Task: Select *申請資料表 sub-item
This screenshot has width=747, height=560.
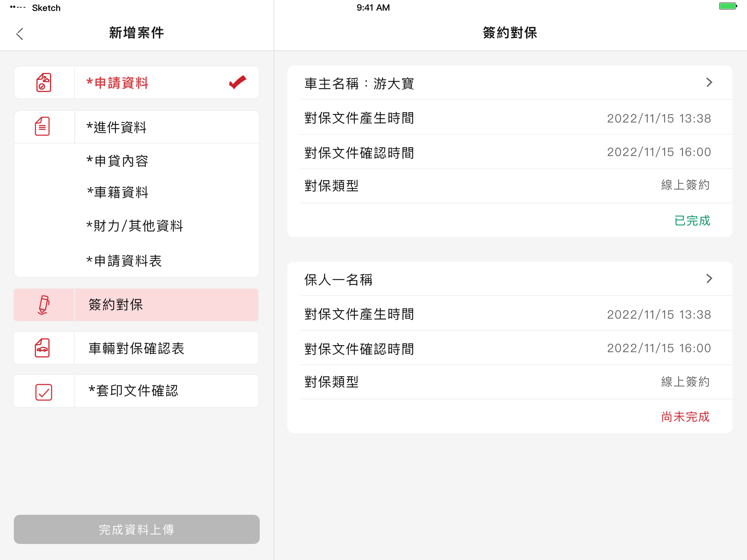Action: point(124,261)
